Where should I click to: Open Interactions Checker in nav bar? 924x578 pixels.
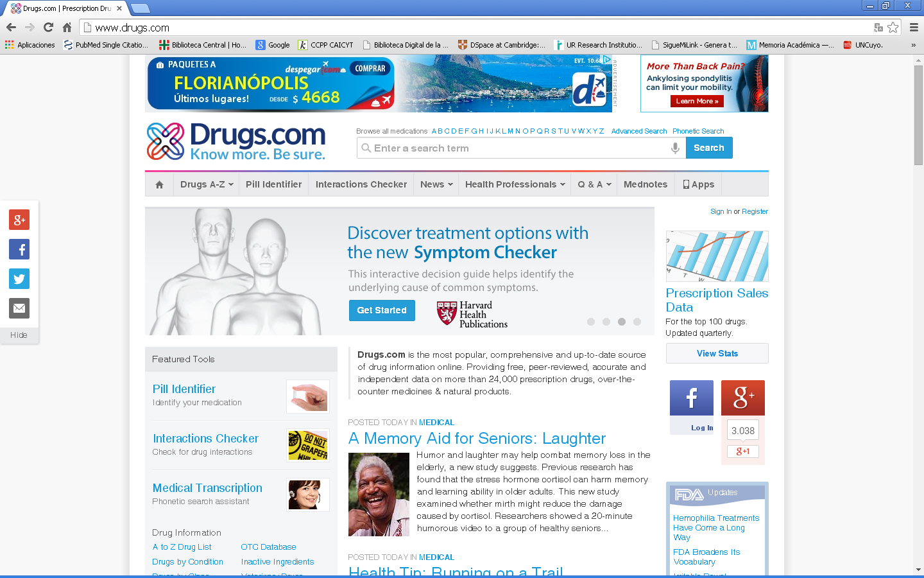click(x=361, y=184)
